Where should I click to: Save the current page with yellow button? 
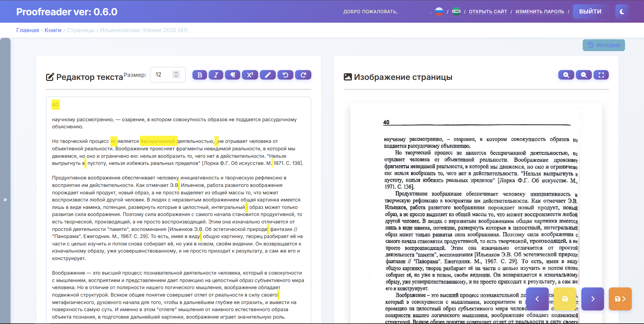tap(565, 299)
